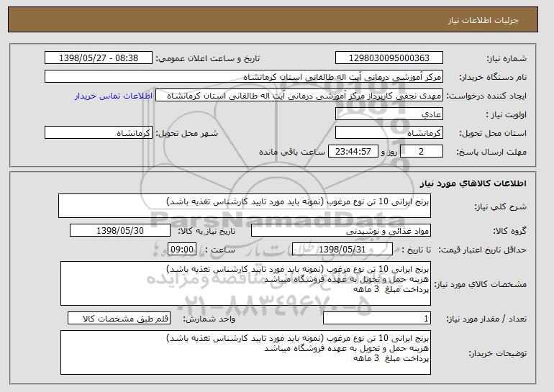The width and height of the screenshot is (554, 392).
Task: Click the استان محل تحویل field کرمانشاه
Action: click(389, 133)
